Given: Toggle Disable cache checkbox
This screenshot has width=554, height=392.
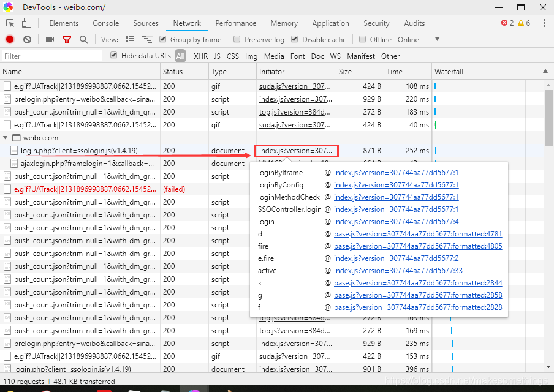Looking at the screenshot, I should click(295, 39).
